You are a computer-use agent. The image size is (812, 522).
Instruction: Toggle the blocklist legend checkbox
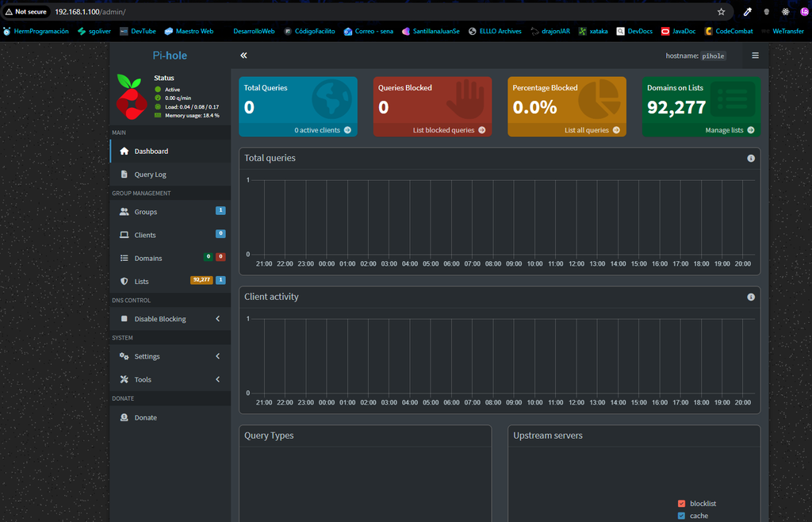pyautogui.click(x=681, y=503)
